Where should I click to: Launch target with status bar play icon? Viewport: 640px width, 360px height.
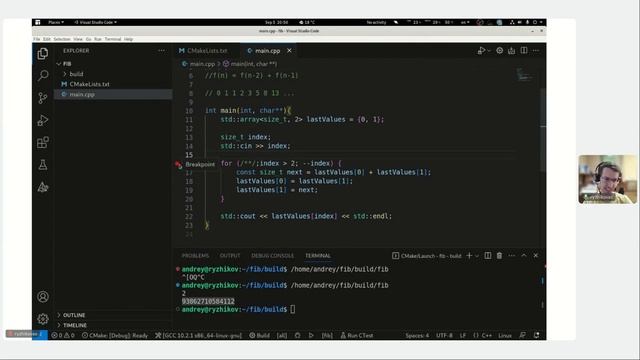(x=311, y=336)
